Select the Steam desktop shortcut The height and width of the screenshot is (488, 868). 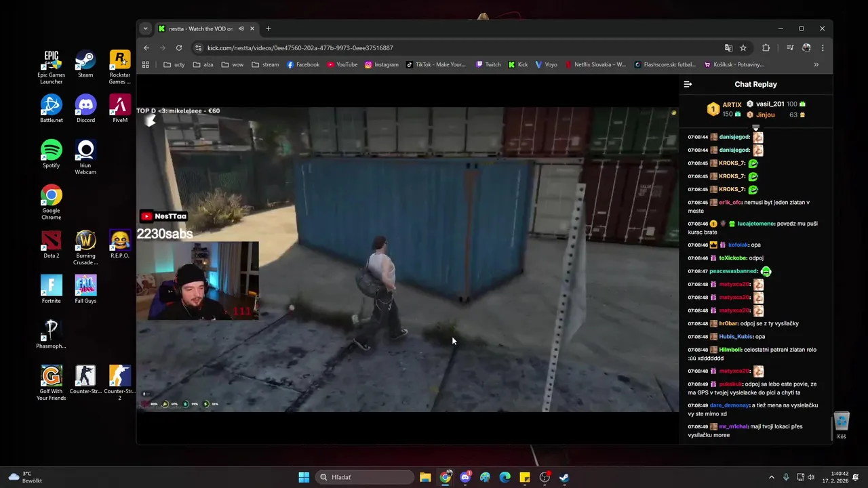[85, 64]
